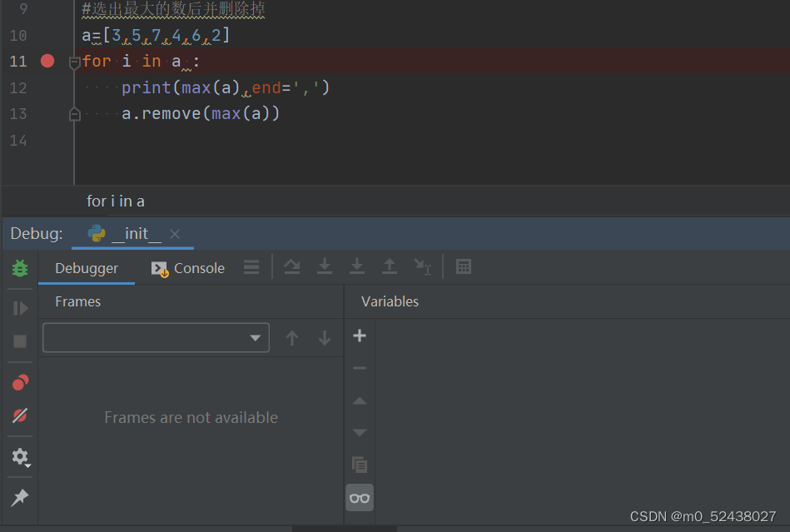Click the move watch up triangle
Screen dimensions: 790x532
coord(360,401)
